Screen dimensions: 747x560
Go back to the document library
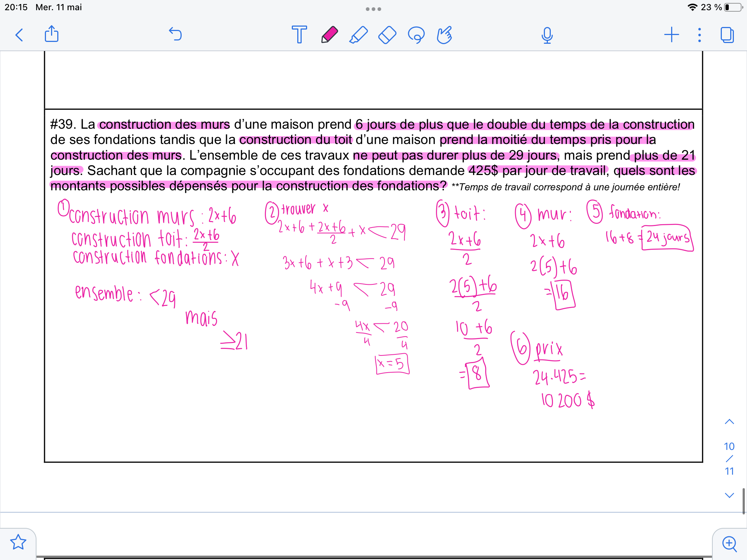click(20, 35)
